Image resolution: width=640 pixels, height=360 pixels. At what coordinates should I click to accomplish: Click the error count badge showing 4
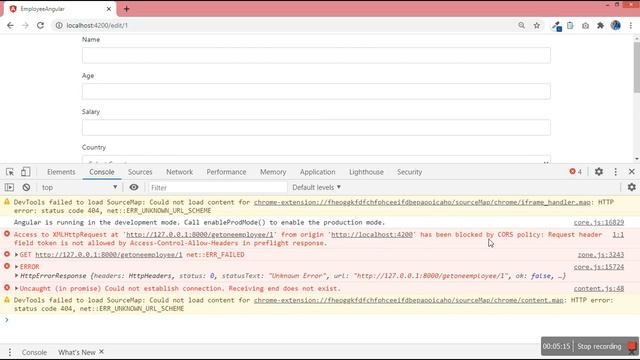[x=576, y=172]
